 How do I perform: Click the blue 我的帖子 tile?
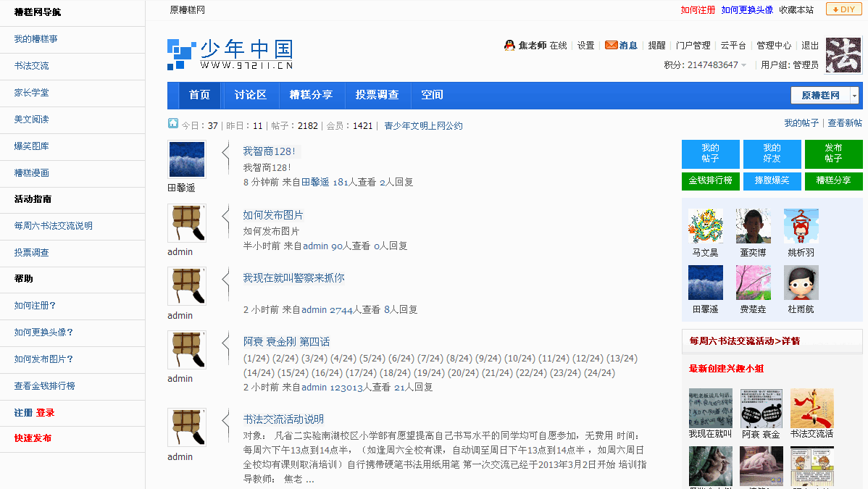tap(710, 154)
